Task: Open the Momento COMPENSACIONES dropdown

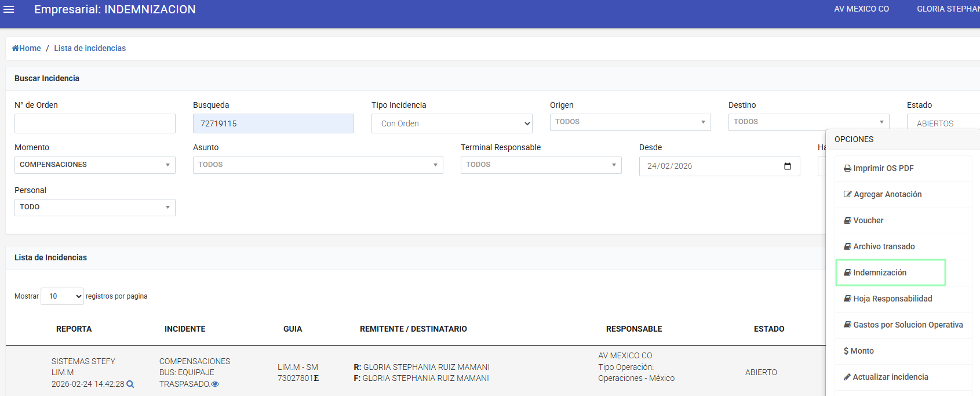Action: 94,165
